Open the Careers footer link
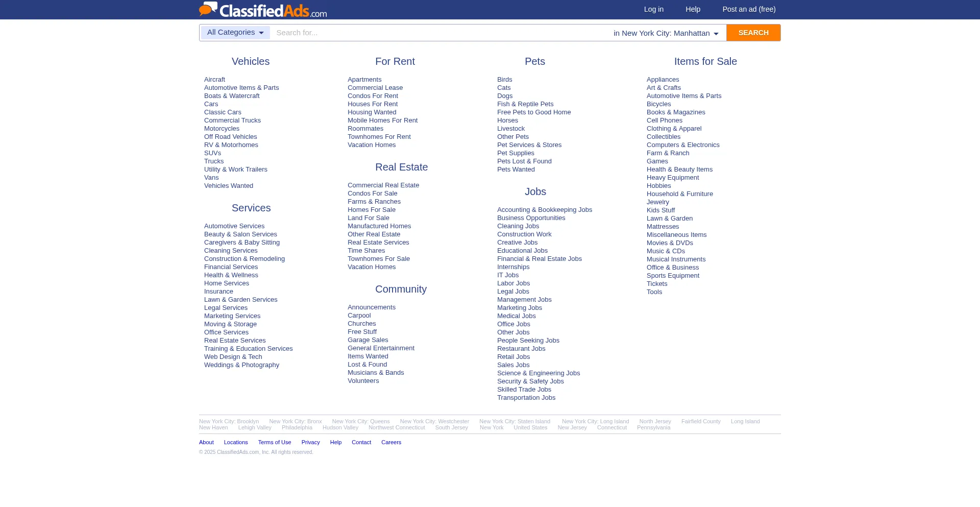Image resolution: width=980 pixels, height=507 pixels. 391,443
